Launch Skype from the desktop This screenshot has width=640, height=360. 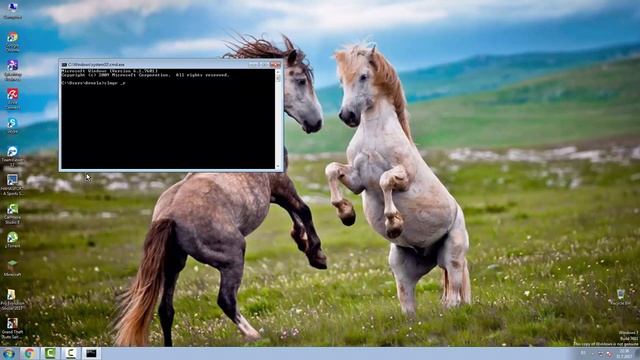coord(13,125)
